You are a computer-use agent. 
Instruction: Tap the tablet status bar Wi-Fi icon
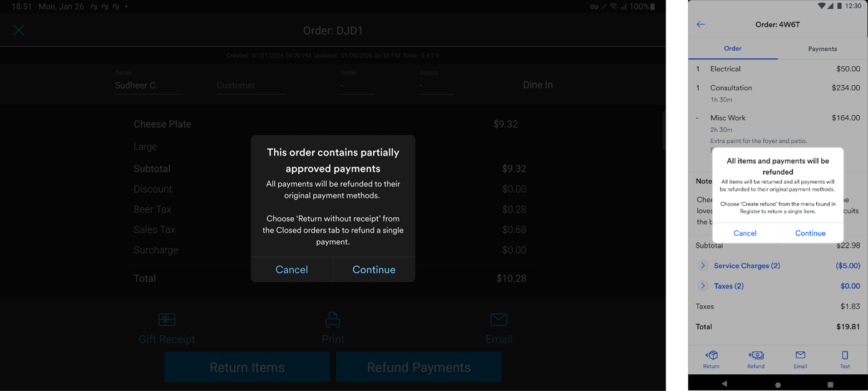point(613,7)
